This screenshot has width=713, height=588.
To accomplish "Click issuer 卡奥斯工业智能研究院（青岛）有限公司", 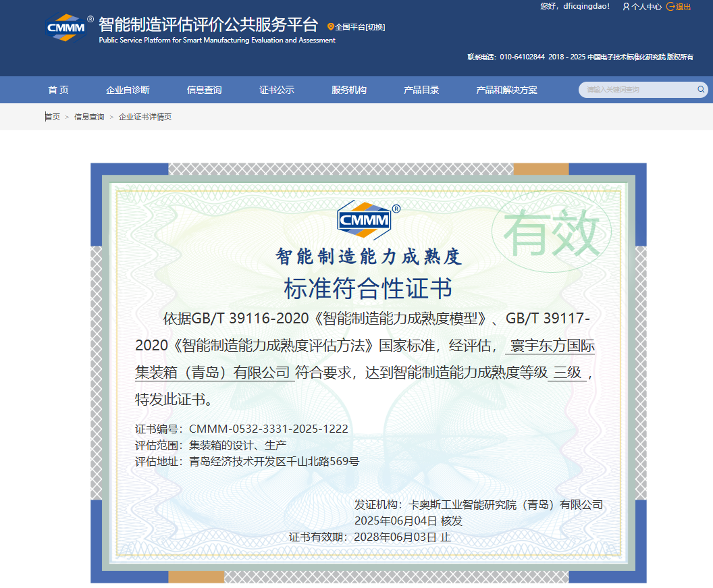I will point(505,505).
